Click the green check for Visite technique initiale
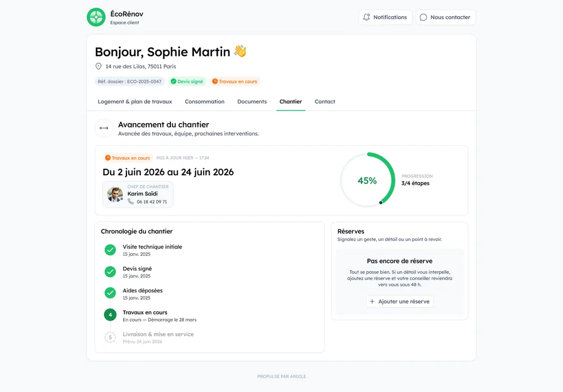The height and width of the screenshot is (392, 563). tap(110, 250)
